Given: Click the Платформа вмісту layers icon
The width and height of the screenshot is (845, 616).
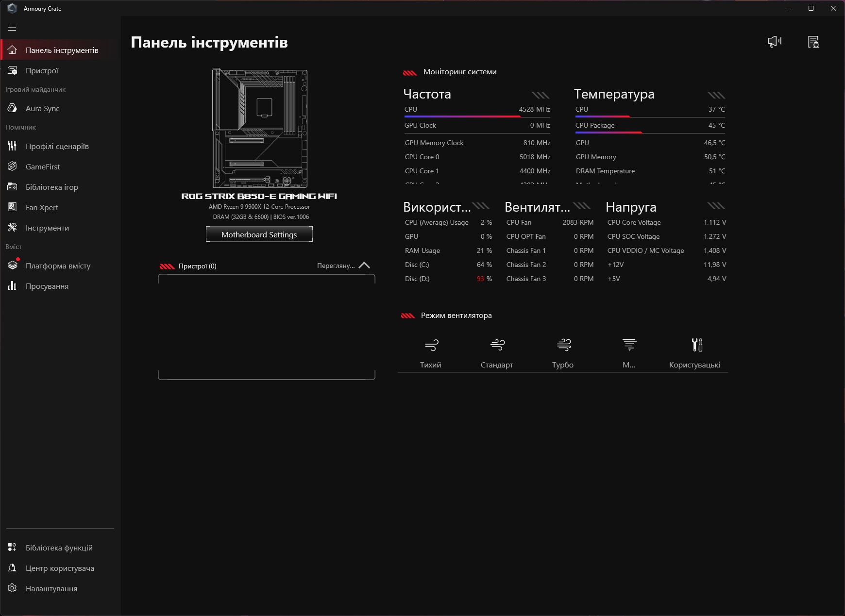Looking at the screenshot, I should [x=12, y=266].
